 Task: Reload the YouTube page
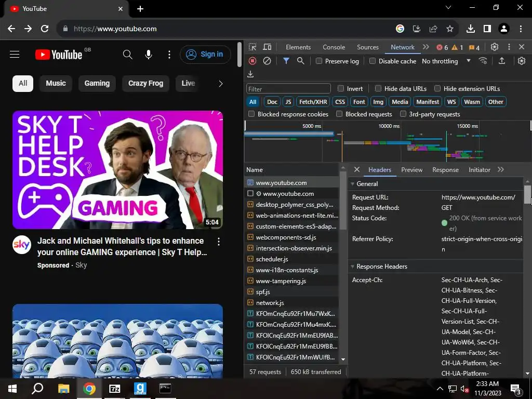tap(45, 29)
